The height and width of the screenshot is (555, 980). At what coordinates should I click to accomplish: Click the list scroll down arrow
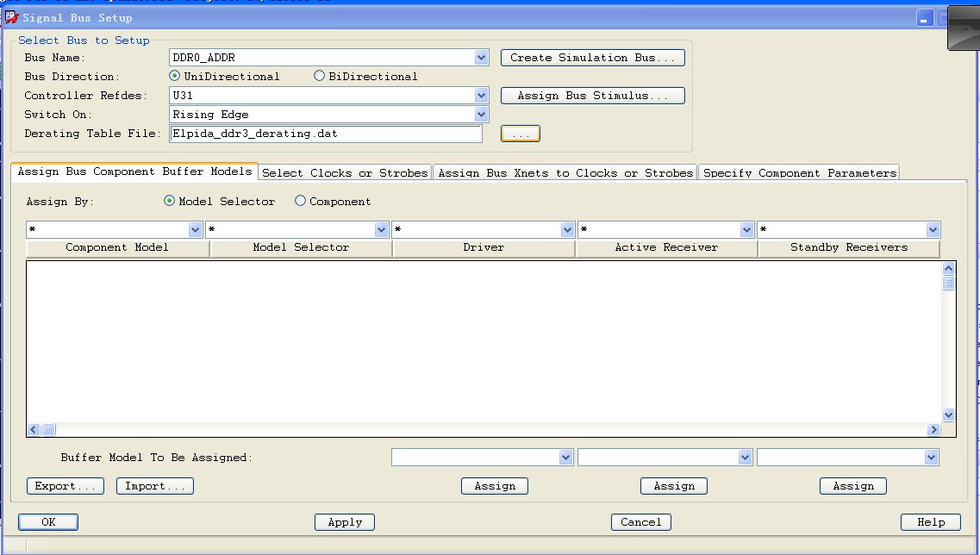coord(948,415)
